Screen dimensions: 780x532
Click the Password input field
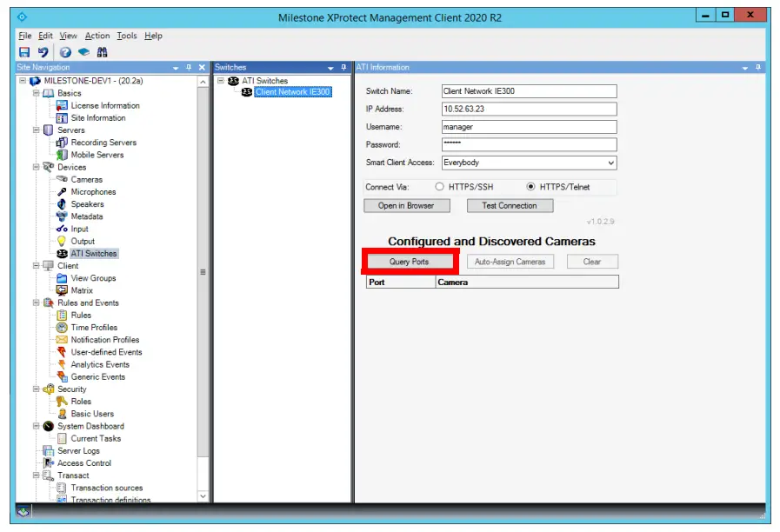pyautogui.click(x=530, y=144)
